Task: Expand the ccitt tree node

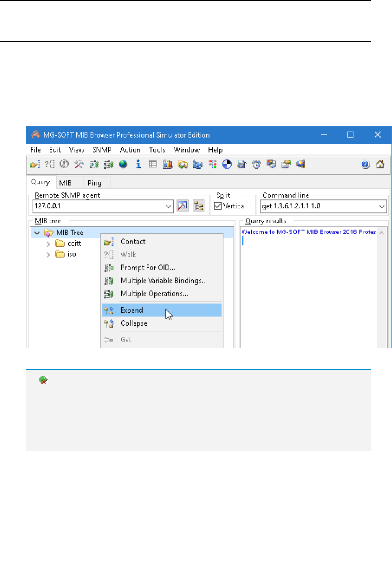Action: [48, 244]
